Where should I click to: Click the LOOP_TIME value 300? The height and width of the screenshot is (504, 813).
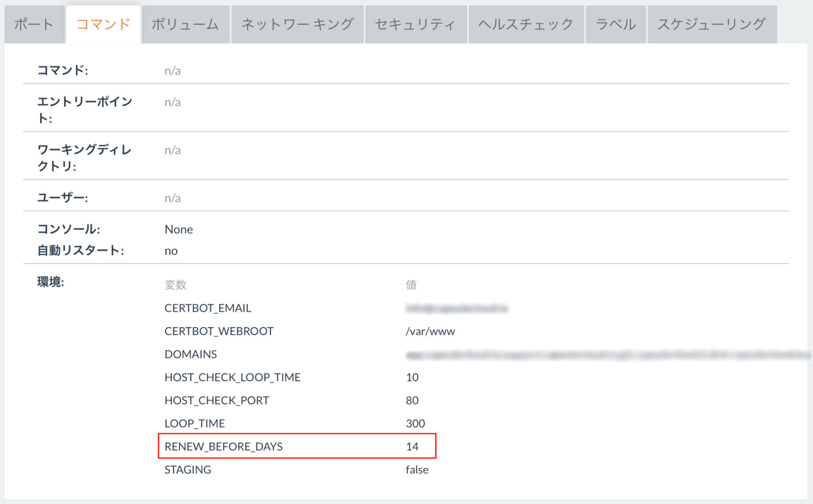415,423
